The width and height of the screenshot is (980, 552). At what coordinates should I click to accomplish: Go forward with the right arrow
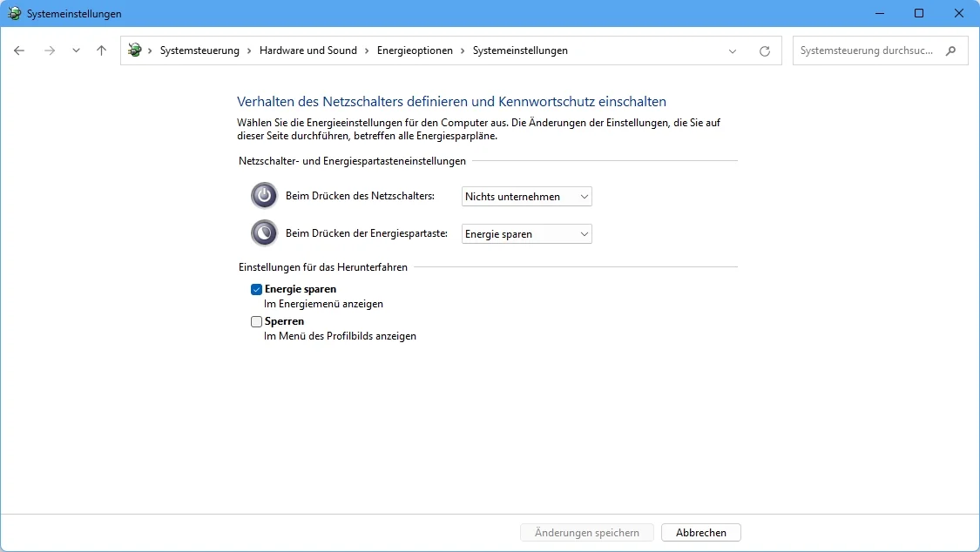point(50,50)
